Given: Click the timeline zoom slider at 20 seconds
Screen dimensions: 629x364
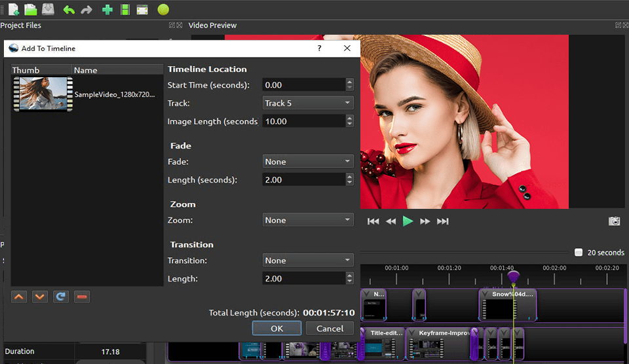Looking at the screenshot, I should [578, 253].
